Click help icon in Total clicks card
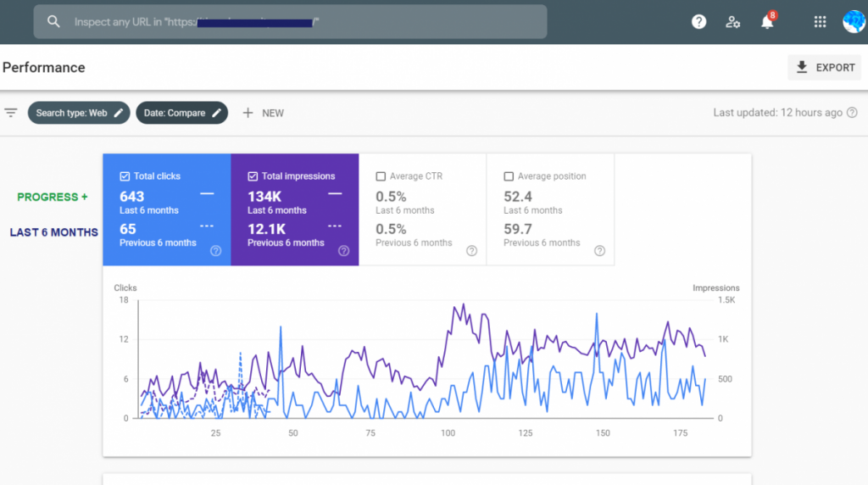Viewport: 868px width, 485px height. click(x=216, y=251)
